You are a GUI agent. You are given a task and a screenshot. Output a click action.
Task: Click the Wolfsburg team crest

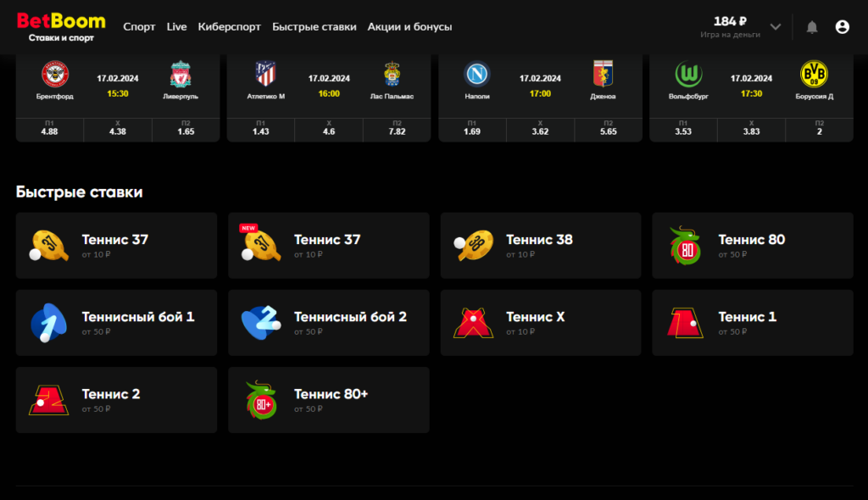[688, 74]
